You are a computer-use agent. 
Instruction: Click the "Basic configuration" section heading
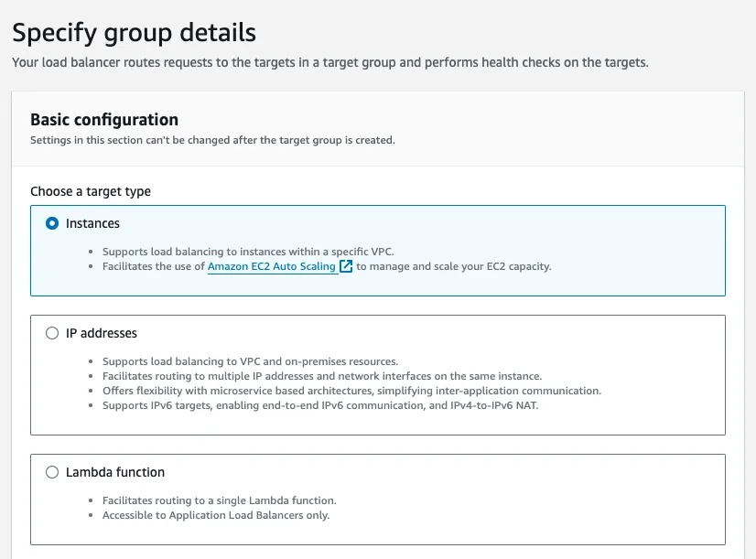point(104,120)
